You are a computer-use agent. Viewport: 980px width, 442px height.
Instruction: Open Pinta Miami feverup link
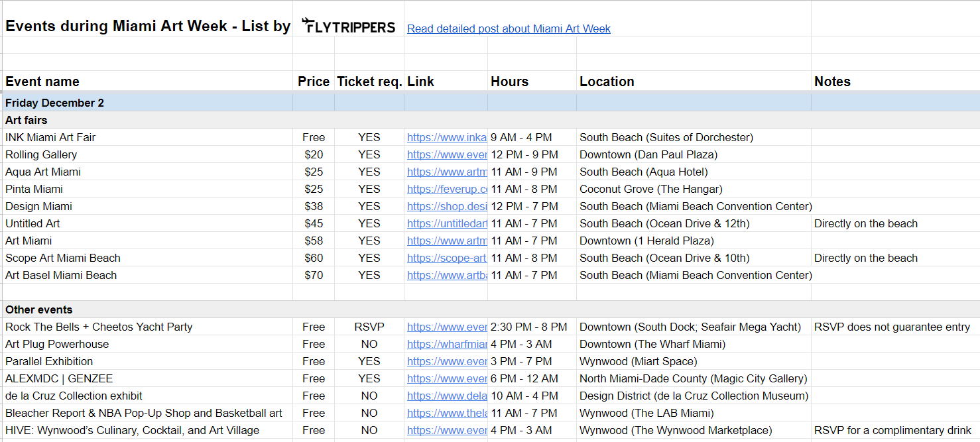point(447,189)
